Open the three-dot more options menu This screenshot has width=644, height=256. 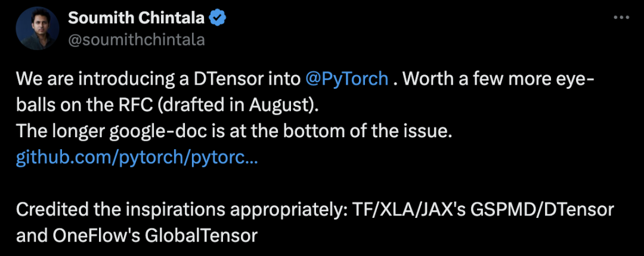click(621, 18)
